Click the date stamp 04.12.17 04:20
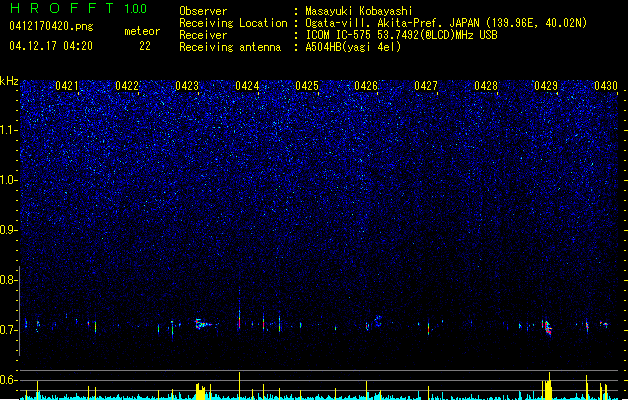This screenshot has width=629, height=400. (51, 46)
